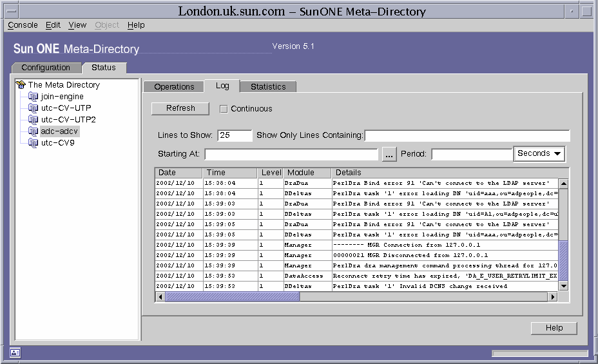Click the ellipsis button beside Starting At
The image size is (598, 364).
click(389, 155)
